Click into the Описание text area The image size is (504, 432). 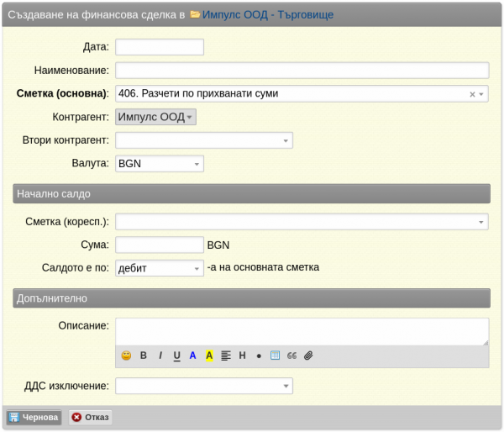tap(302, 332)
